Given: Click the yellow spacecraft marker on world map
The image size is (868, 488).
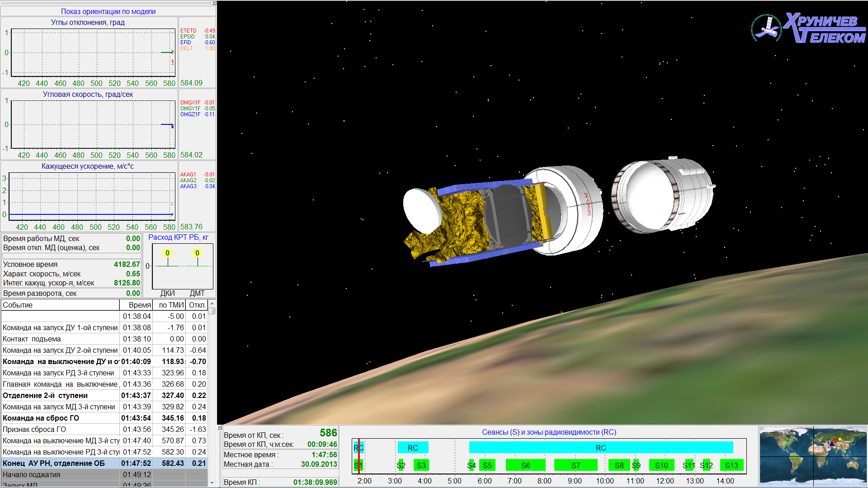Looking at the screenshot, I should [840, 439].
